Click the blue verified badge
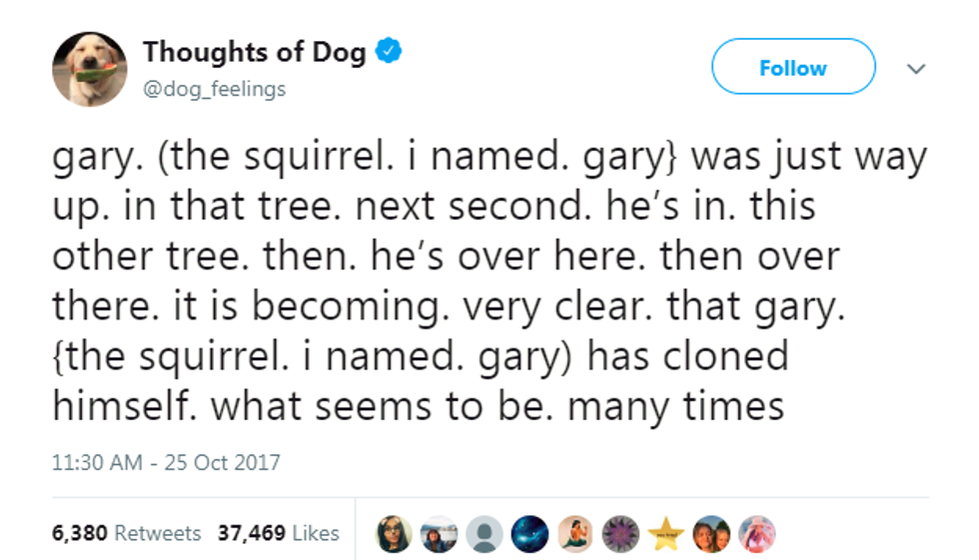This screenshot has height=560, width=979. pyautogui.click(x=389, y=52)
